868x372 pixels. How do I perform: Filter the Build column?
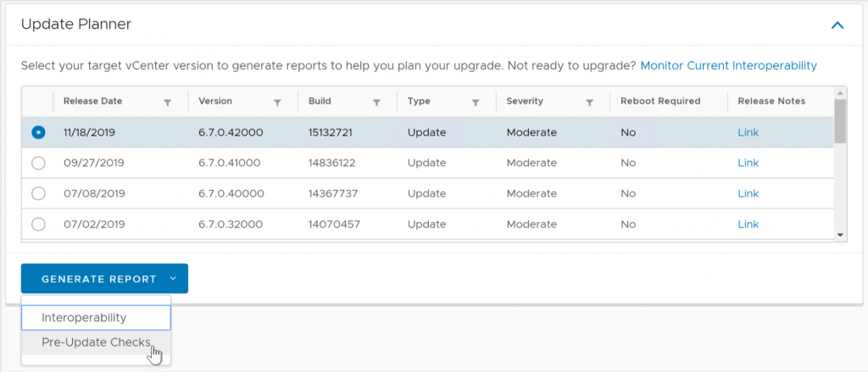(376, 103)
